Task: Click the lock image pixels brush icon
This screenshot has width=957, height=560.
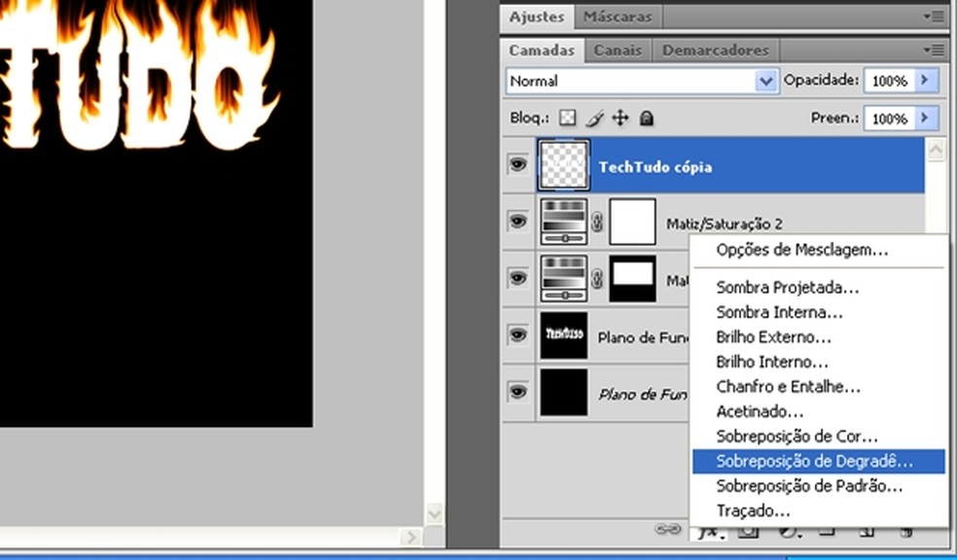Action: (594, 118)
